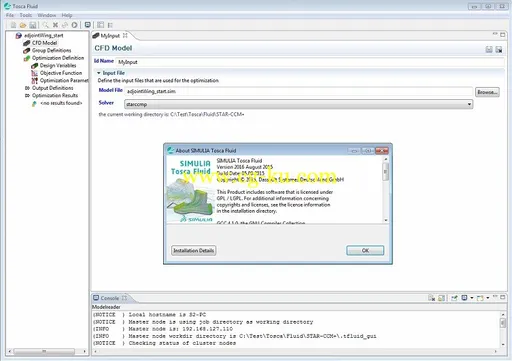Click into the Id Name field
Viewport: 512px width, 361px height.
pos(310,62)
